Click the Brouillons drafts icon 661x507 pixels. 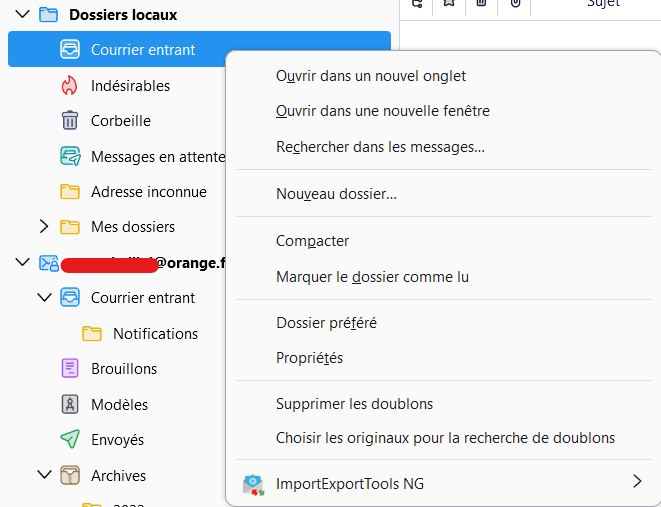click(x=70, y=368)
